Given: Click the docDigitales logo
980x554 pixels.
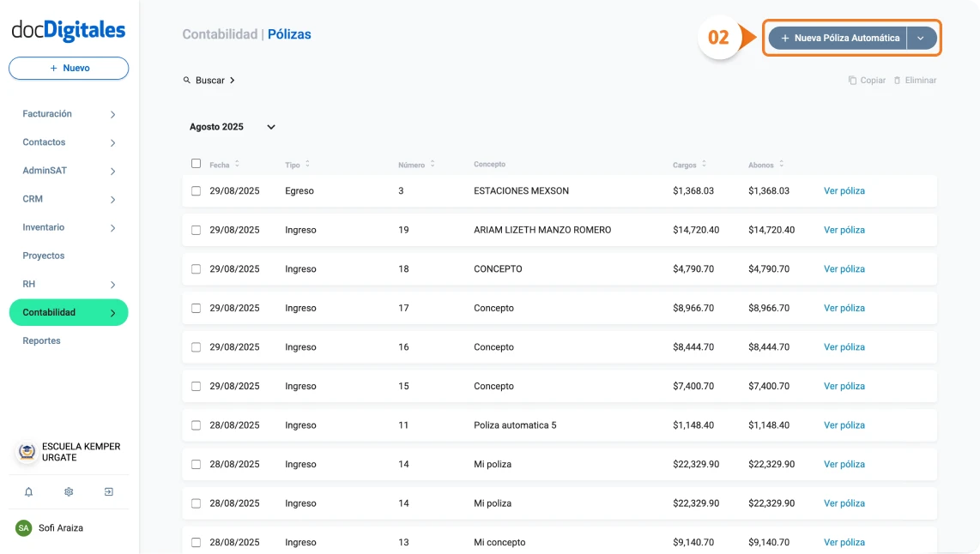Looking at the screenshot, I should pyautogui.click(x=68, y=28).
